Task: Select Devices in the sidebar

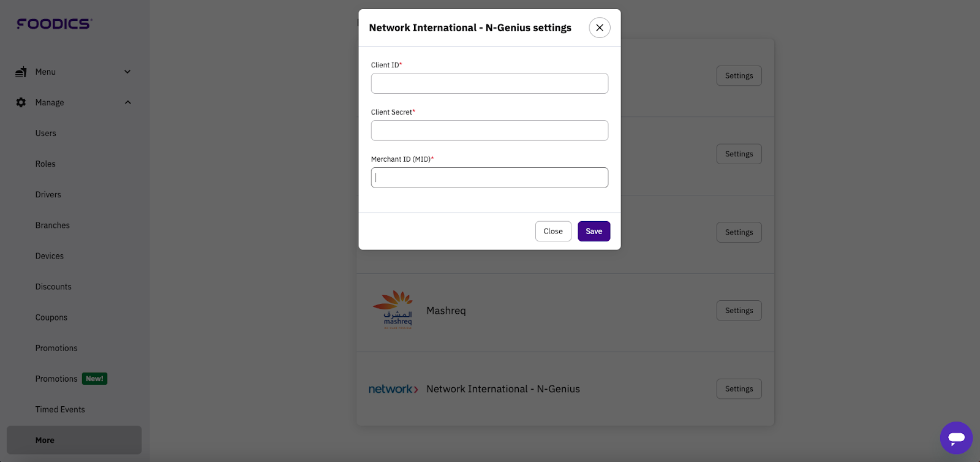Action: tap(50, 256)
